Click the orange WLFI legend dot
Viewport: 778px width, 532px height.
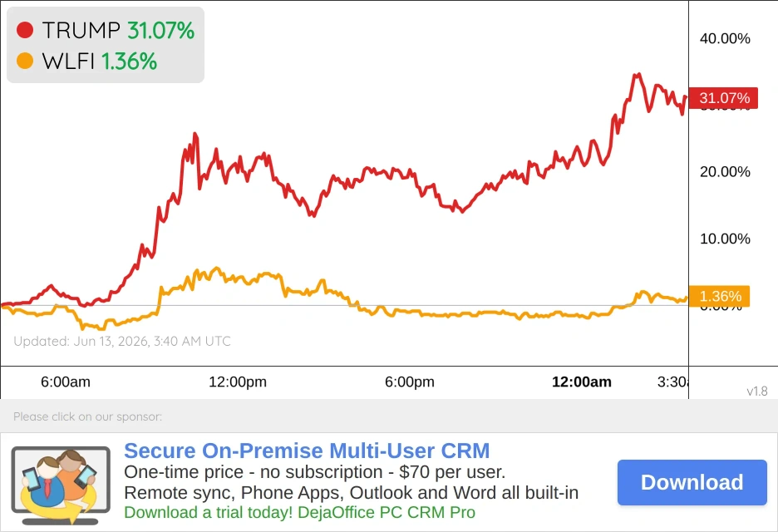(x=25, y=61)
